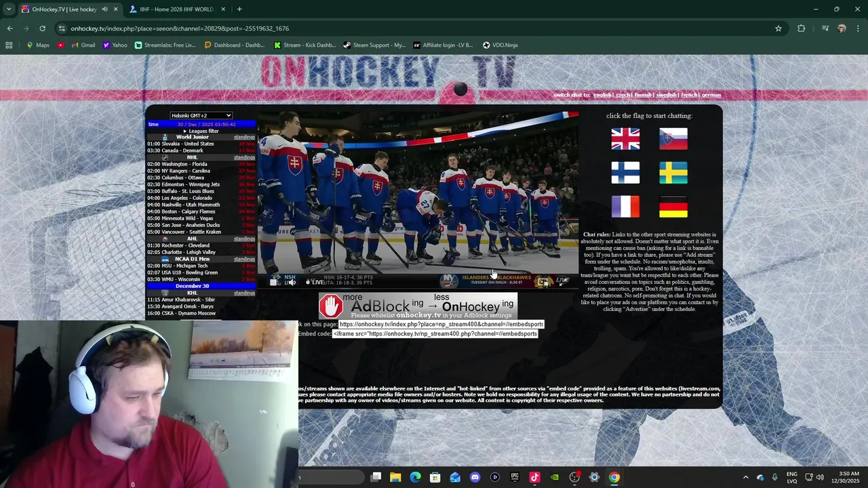Open AHL standings link

(x=244, y=239)
